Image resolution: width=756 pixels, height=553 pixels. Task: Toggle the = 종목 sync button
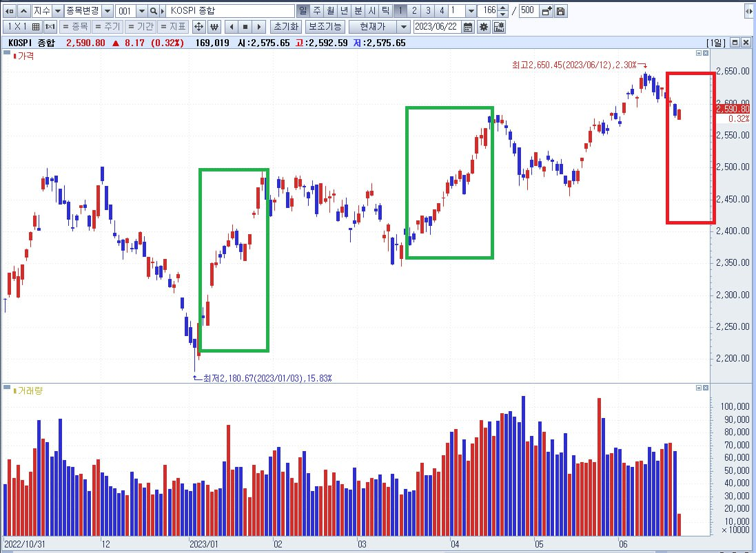76,26
